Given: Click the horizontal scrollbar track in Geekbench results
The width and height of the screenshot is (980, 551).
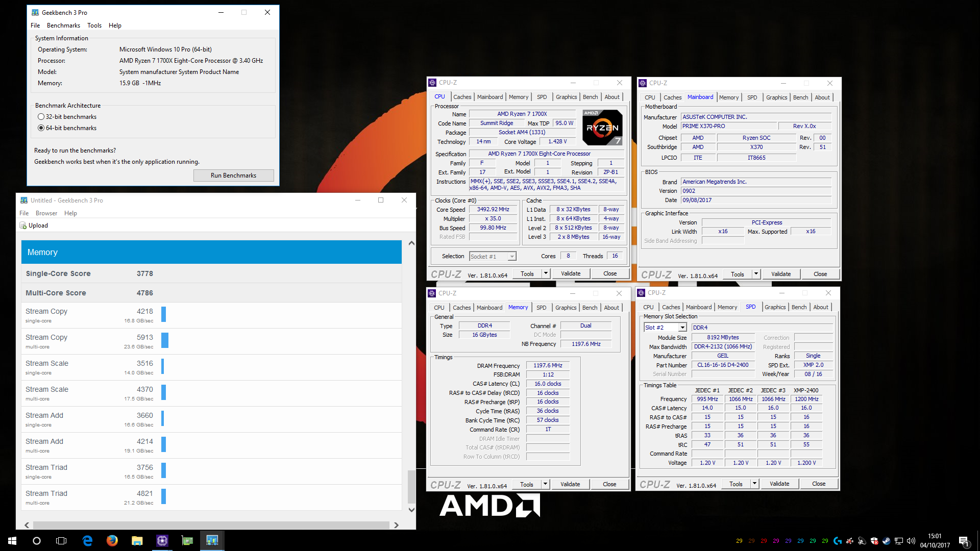Looking at the screenshot, I should point(211,525).
